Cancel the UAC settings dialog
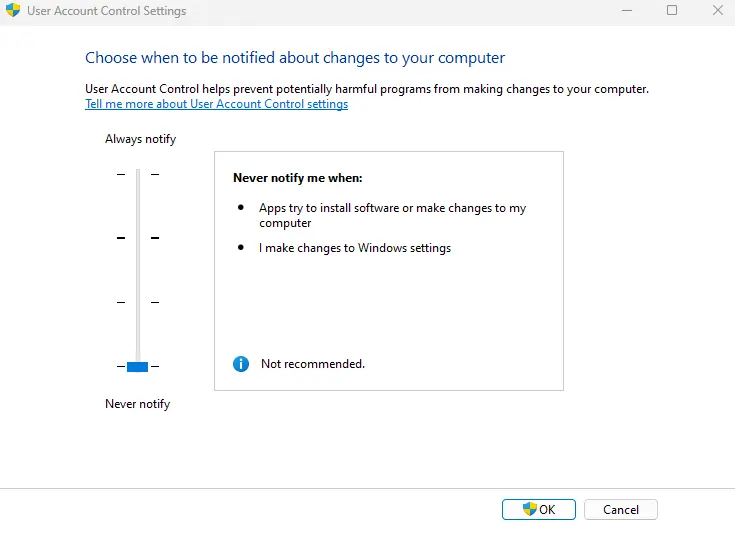Image resolution: width=735 pixels, height=544 pixels. pos(621,509)
